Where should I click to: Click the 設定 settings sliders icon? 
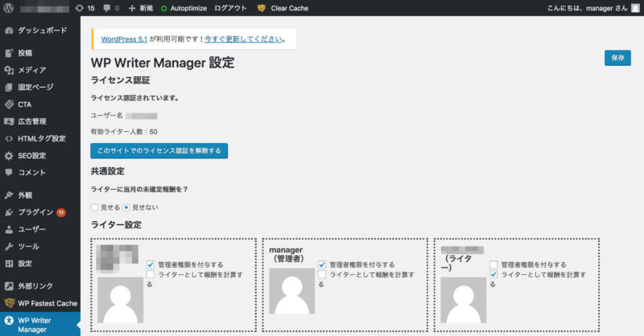coord(9,264)
